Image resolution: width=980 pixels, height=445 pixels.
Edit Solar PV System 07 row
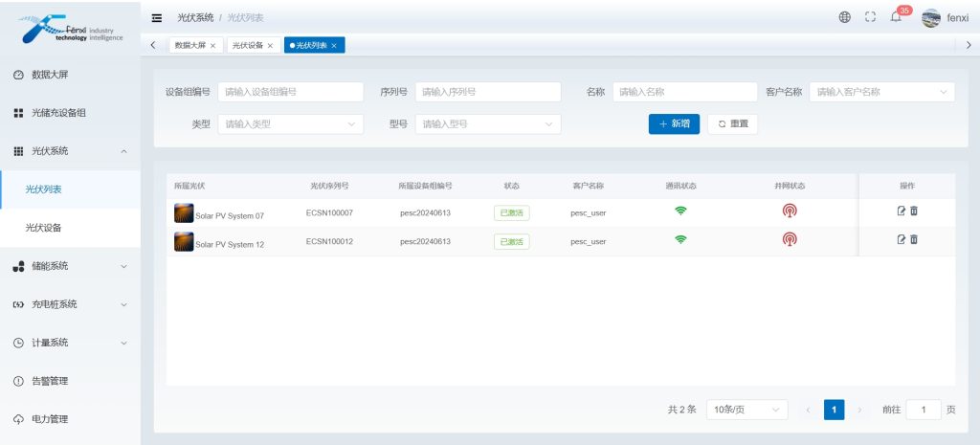(x=901, y=211)
